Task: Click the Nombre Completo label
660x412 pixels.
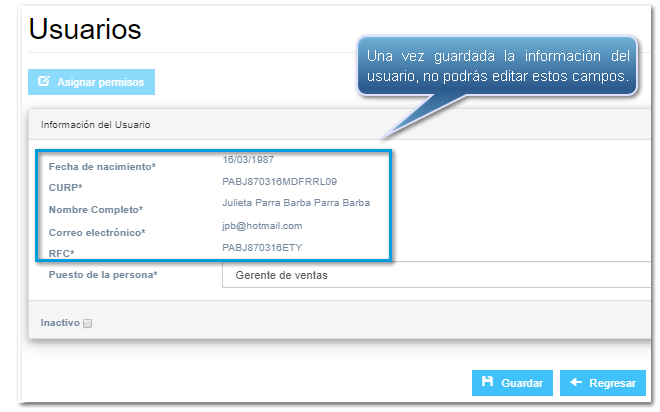Action: coord(96,210)
